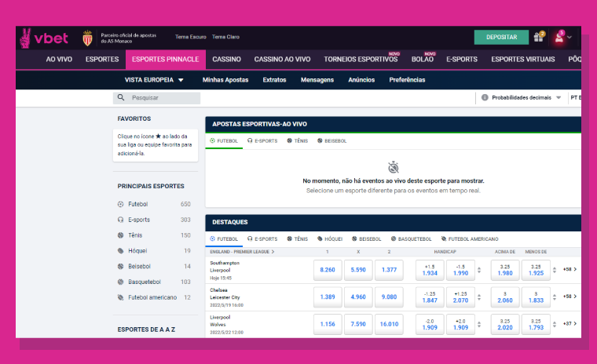Open Cassino Ao Vivo menu item
Image resolution: width=597 pixels, height=364 pixels.
[282, 60]
